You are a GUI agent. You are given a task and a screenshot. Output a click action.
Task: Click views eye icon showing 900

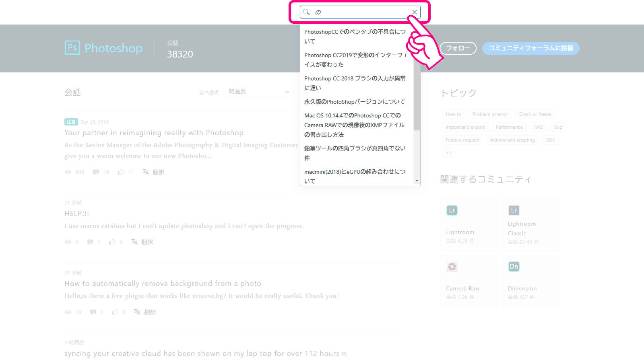pos(68,172)
